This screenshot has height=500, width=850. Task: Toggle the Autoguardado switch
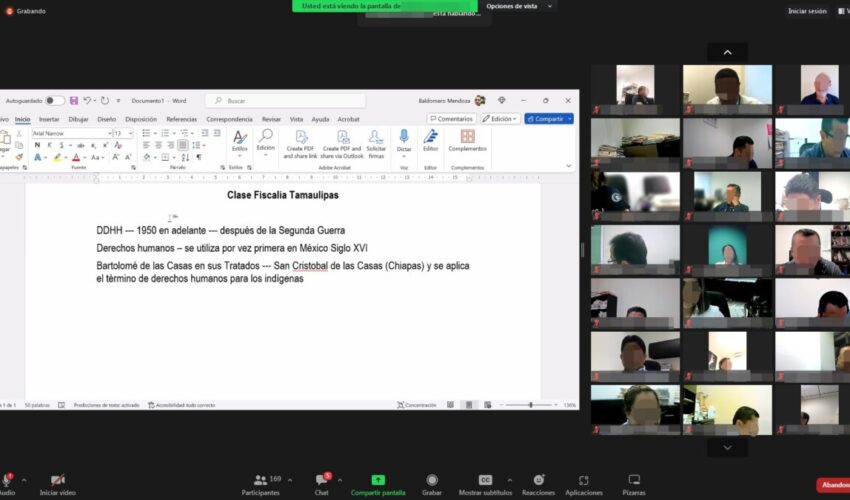[54, 100]
